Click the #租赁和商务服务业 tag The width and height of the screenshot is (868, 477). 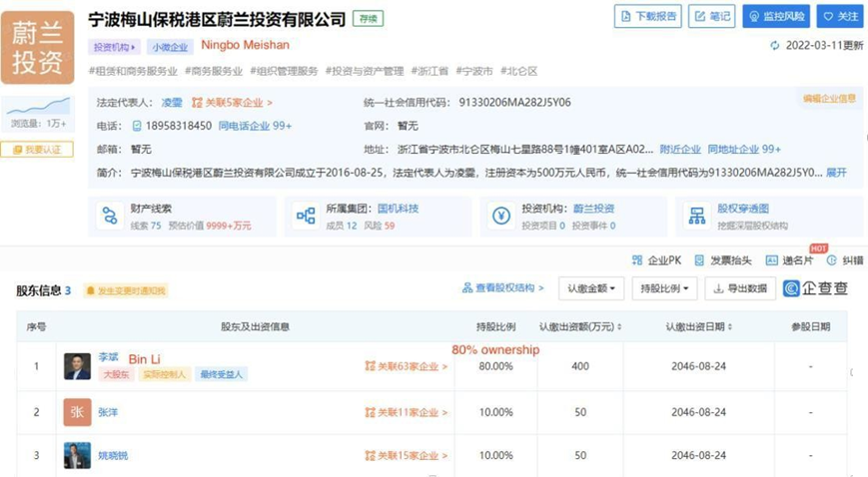coord(133,71)
